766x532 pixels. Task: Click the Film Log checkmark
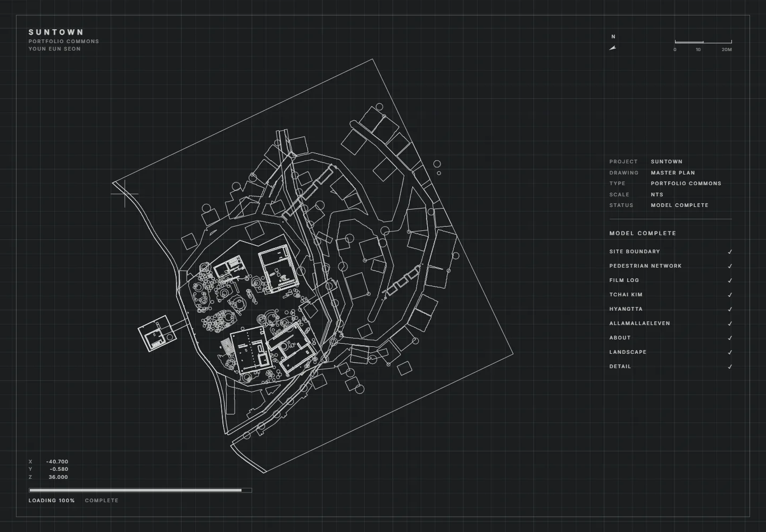[730, 280]
